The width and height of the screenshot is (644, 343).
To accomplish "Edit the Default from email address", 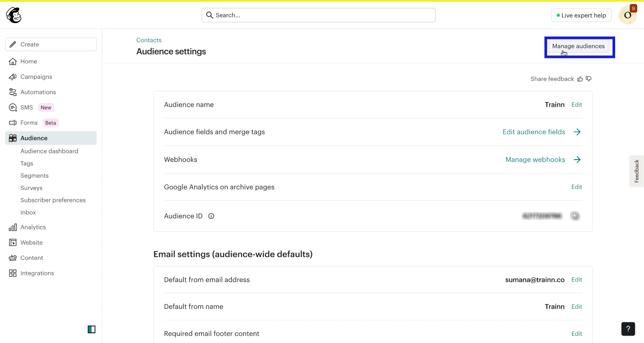I will coord(577,280).
